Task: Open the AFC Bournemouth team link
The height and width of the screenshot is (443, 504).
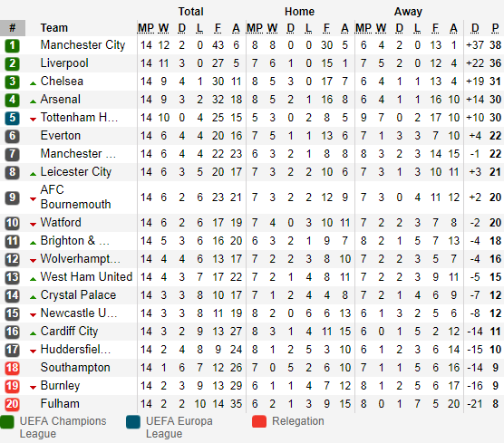Action: click(x=75, y=197)
